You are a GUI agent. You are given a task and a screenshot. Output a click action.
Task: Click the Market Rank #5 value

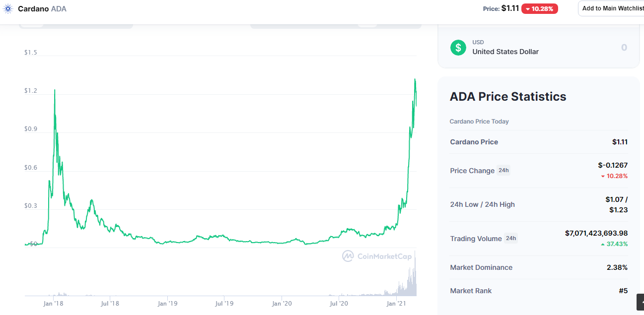click(623, 291)
